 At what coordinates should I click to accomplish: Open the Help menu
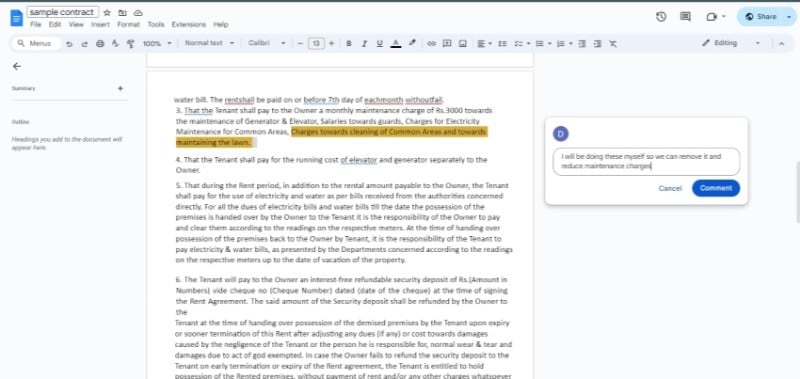(x=221, y=24)
